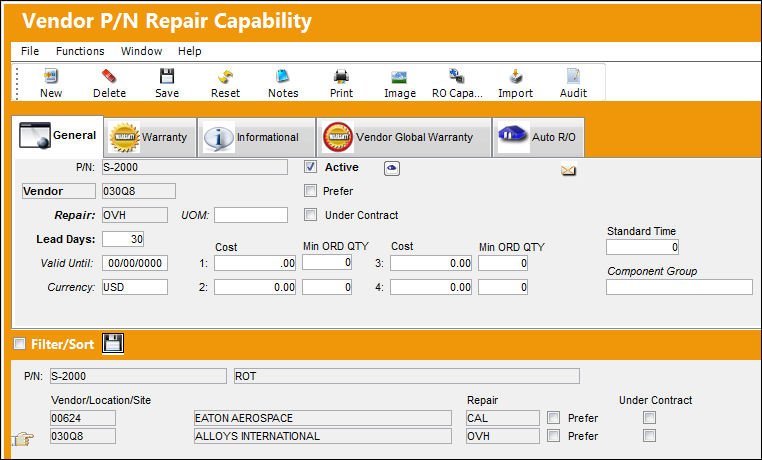
Task: Click the Import toolbar icon
Action: 516,76
